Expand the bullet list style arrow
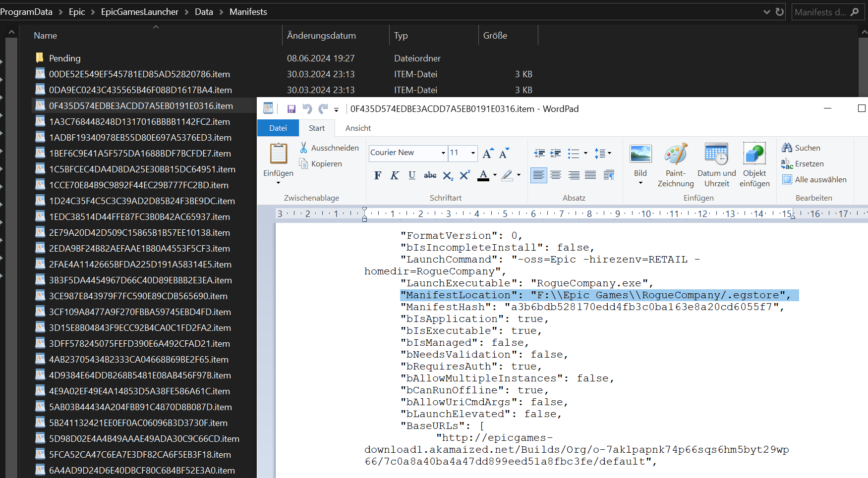Image resolution: width=868 pixels, height=478 pixels. tap(585, 153)
